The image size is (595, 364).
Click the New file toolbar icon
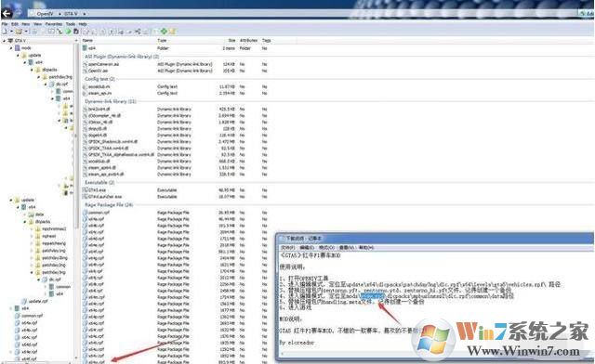pos(5,32)
